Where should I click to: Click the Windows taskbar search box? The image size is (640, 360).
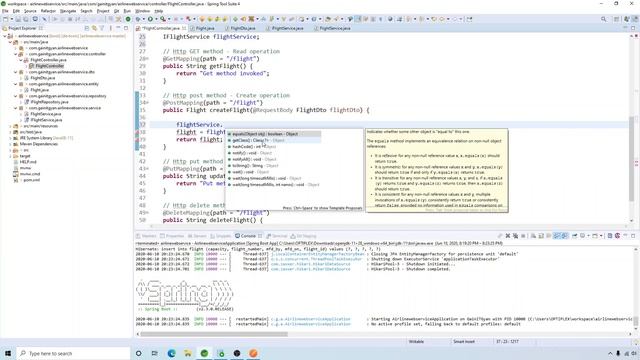[73, 353]
